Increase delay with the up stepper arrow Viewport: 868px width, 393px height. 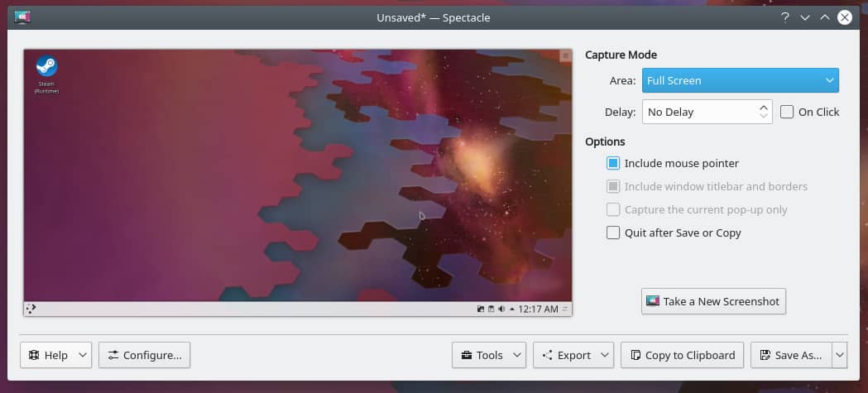point(764,108)
